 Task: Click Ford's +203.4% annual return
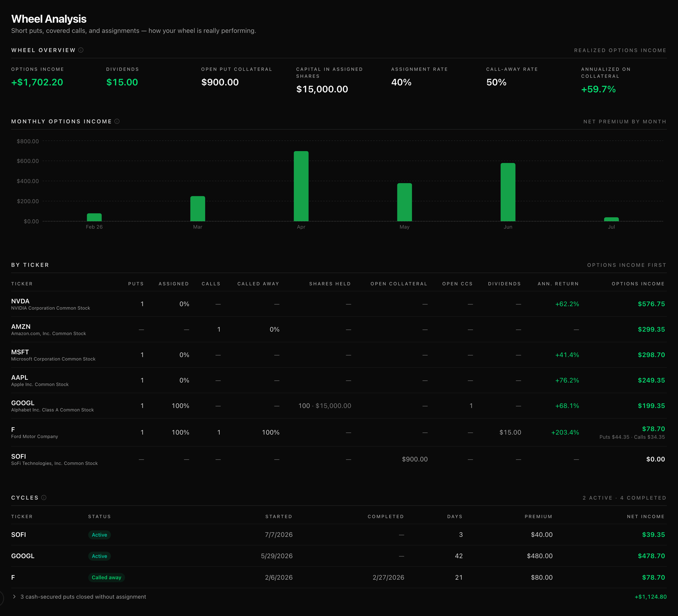pyautogui.click(x=565, y=432)
